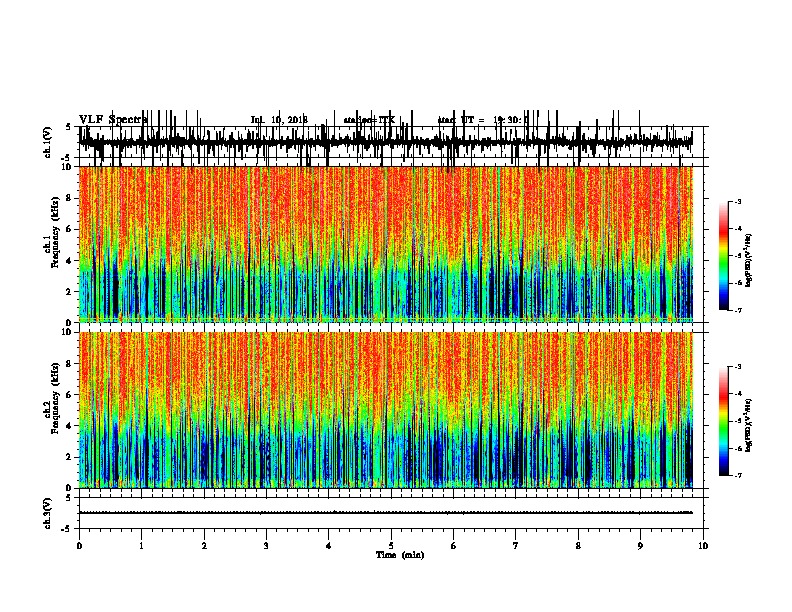
Task: Click the '-3' label on ch.2 color bar
Action: coord(738,367)
